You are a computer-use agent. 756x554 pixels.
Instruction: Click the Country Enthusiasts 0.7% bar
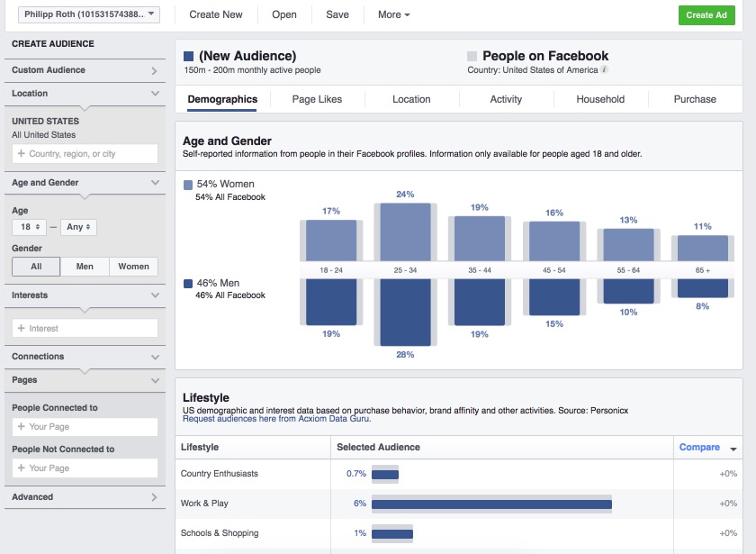pyautogui.click(x=385, y=475)
